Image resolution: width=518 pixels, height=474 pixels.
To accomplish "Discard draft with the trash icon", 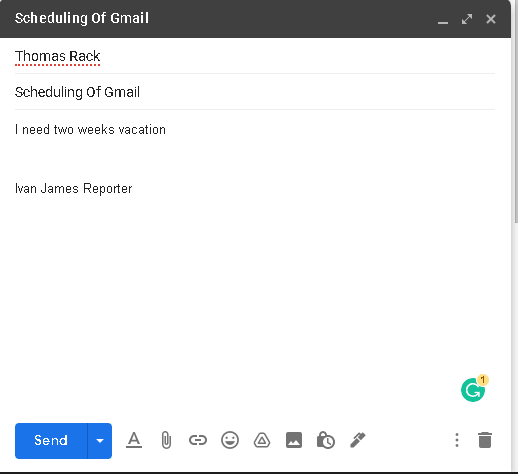I will point(485,440).
